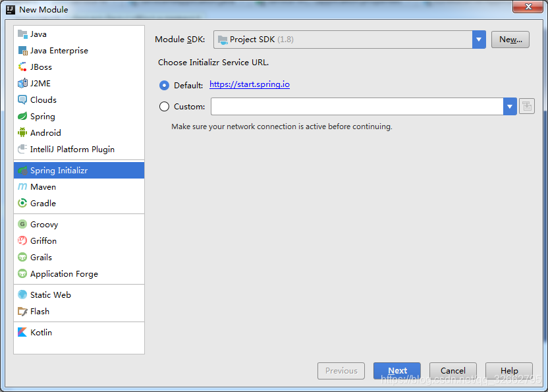Screen dimensions: 548x392
Task: Select Gradle module type
Action: tap(79, 203)
